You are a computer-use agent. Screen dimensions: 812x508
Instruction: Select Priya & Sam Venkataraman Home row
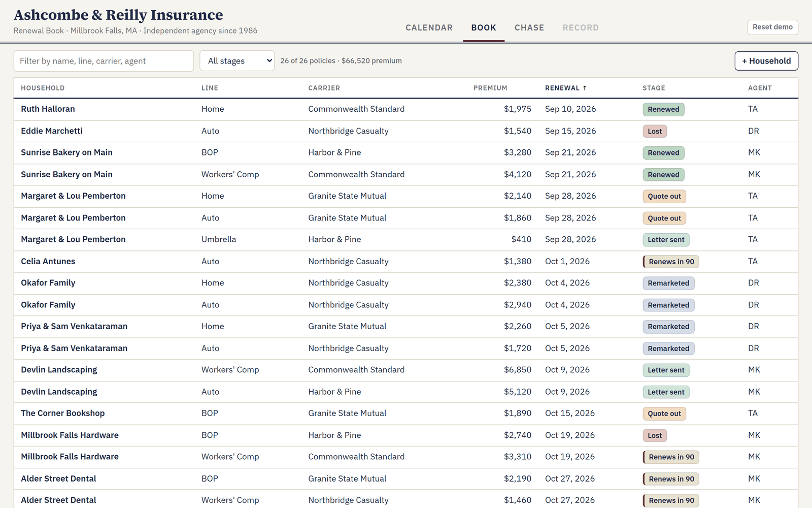click(406, 327)
